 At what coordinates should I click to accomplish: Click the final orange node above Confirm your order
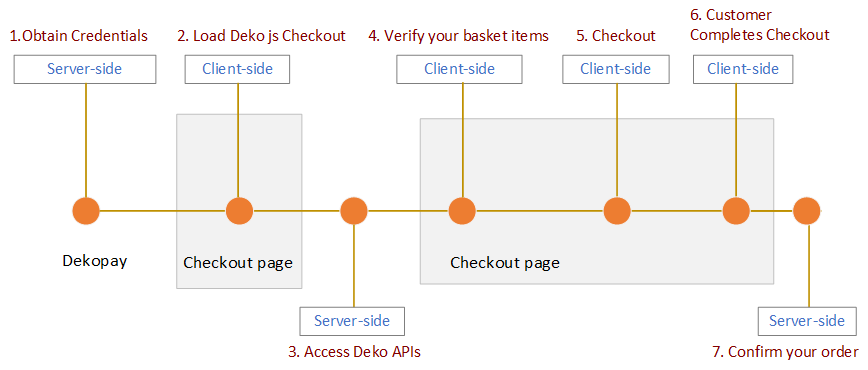[x=807, y=211]
